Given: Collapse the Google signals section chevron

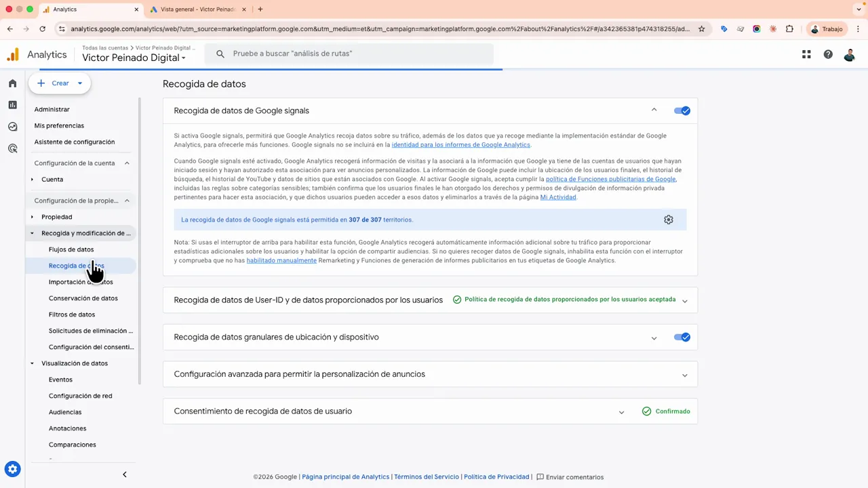Looking at the screenshot, I should coord(654,110).
